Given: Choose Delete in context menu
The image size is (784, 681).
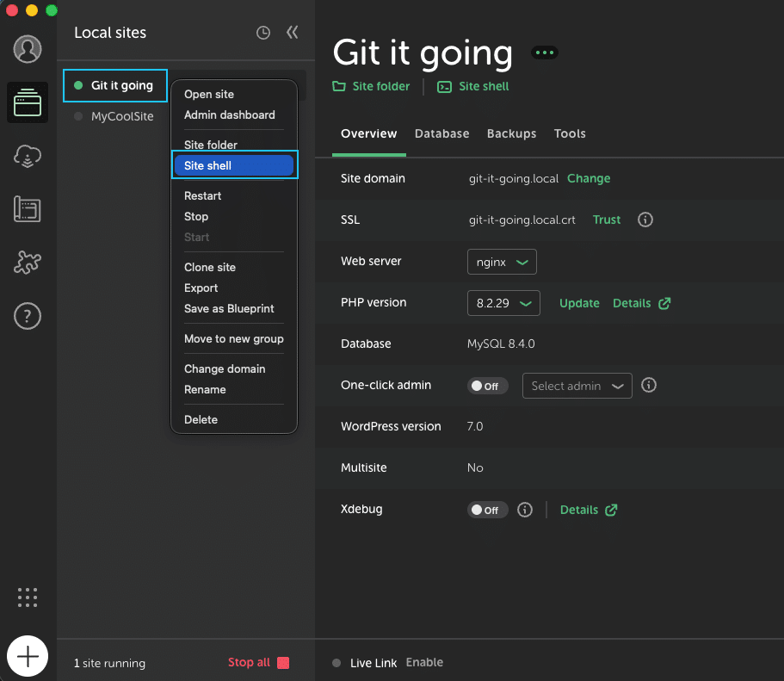Looking at the screenshot, I should [201, 420].
